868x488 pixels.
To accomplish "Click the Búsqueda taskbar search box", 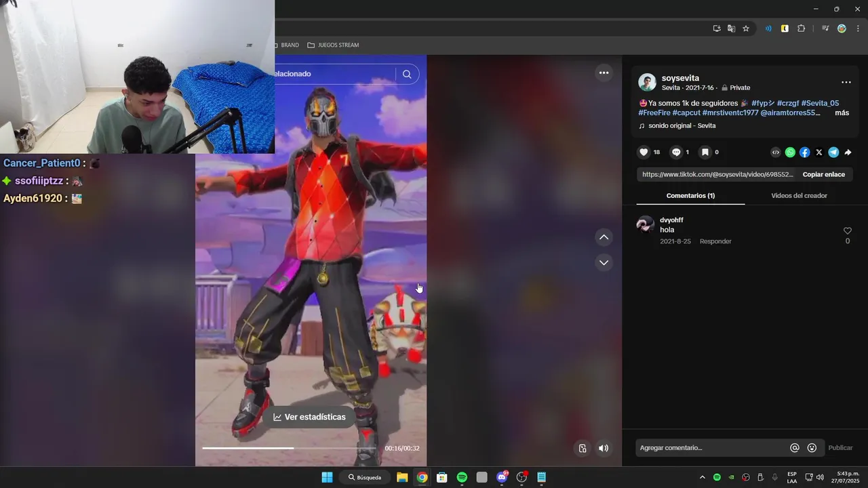I will pos(365,477).
